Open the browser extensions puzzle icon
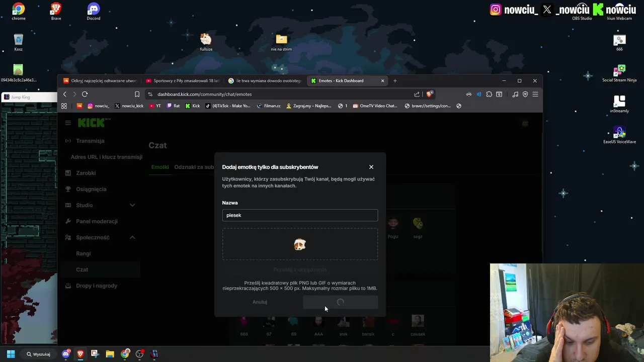The height and width of the screenshot is (362, 644). 489,94
